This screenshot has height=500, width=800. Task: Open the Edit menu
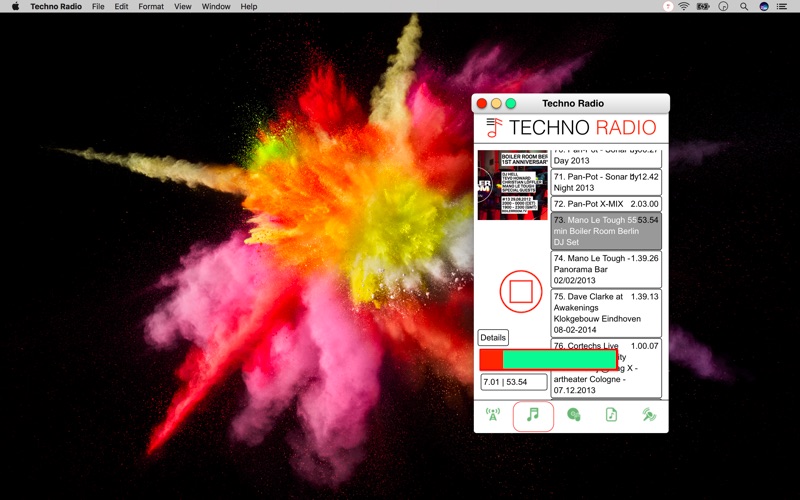click(121, 7)
